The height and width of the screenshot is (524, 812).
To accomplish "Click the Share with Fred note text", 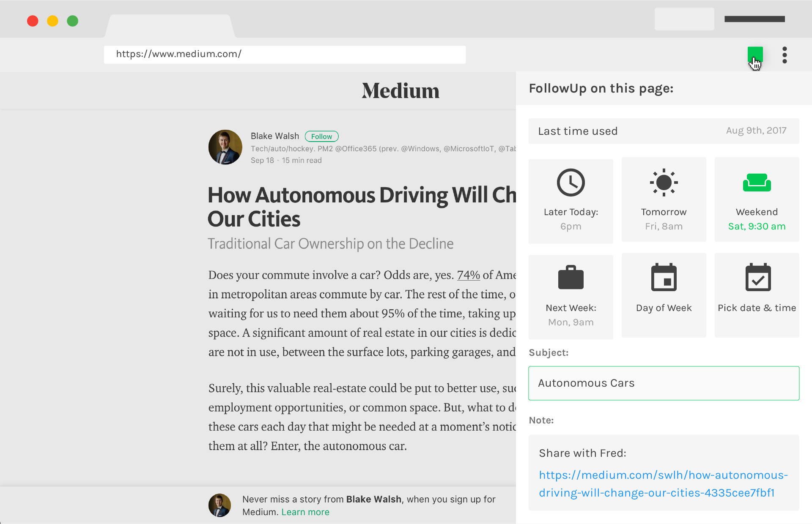I will coord(582,453).
